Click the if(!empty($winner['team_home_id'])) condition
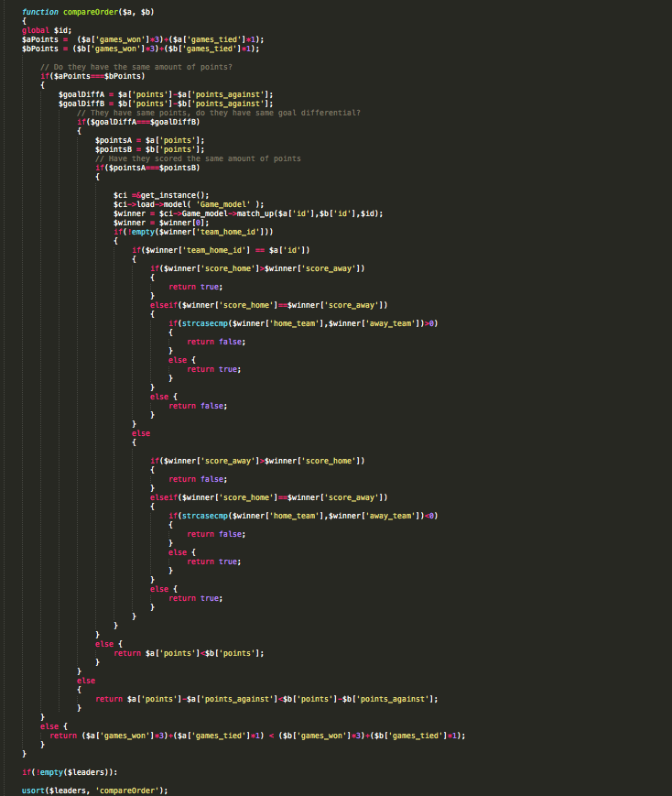This screenshot has width=672, height=796. click(193, 232)
